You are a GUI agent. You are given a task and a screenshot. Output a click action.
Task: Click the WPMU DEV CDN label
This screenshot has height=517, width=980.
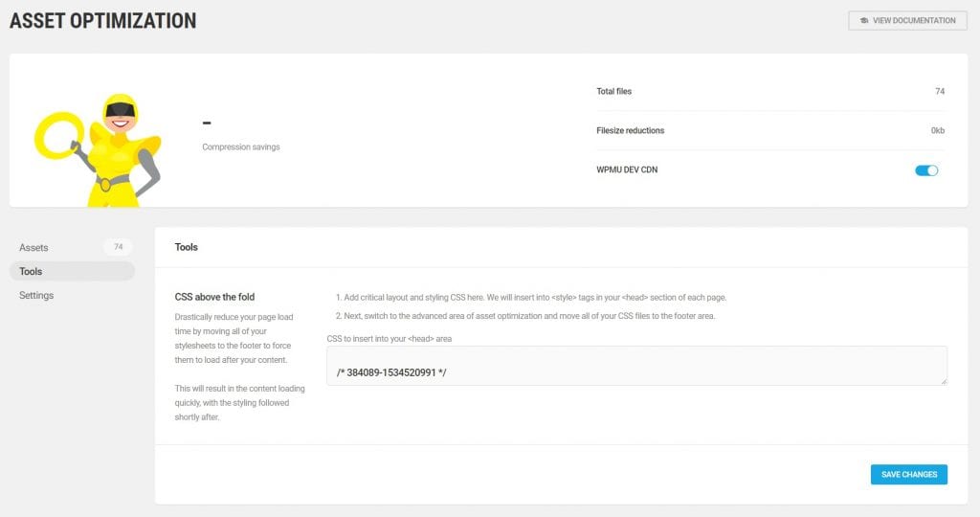627,170
